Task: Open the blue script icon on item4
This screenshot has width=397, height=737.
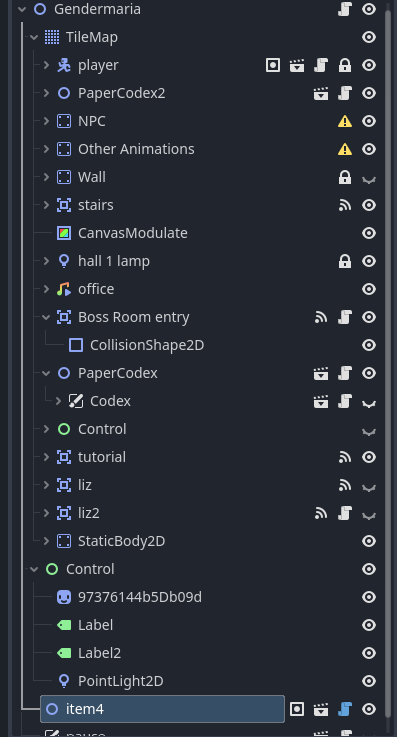Action: pos(345,709)
